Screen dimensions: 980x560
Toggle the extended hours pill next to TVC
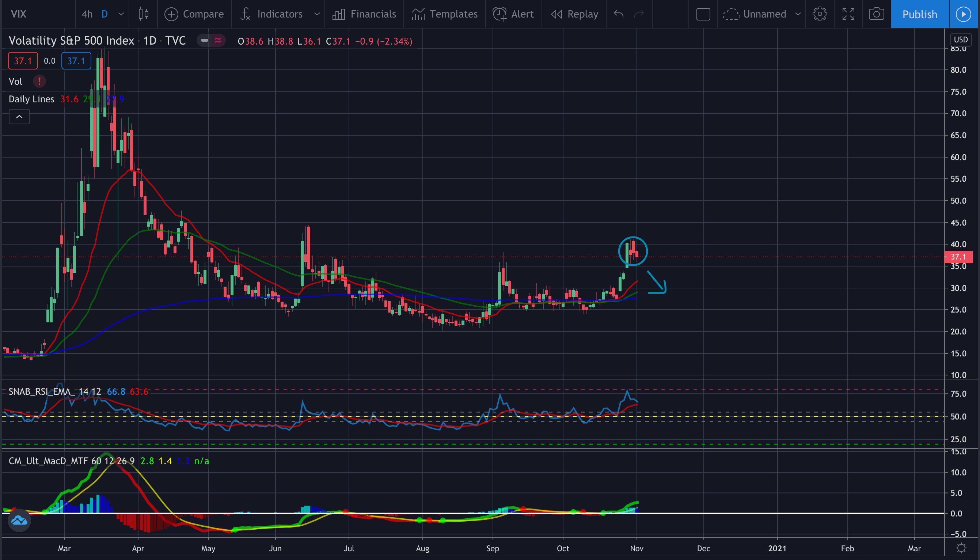211,40
